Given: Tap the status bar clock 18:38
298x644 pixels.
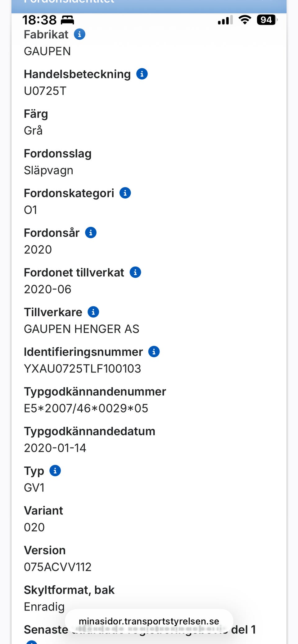Looking at the screenshot, I should coord(39,20).
